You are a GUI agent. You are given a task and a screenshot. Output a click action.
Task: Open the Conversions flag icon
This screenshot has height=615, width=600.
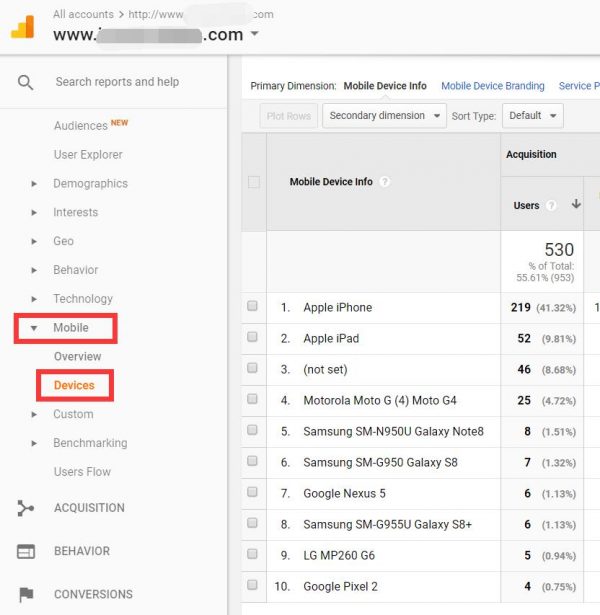(26, 594)
